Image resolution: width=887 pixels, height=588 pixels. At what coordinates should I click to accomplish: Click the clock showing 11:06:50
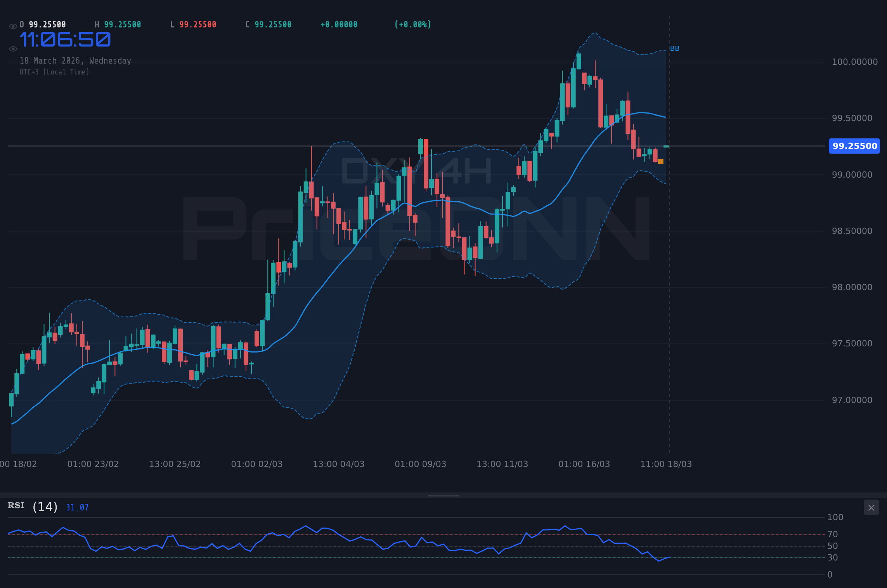click(65, 39)
